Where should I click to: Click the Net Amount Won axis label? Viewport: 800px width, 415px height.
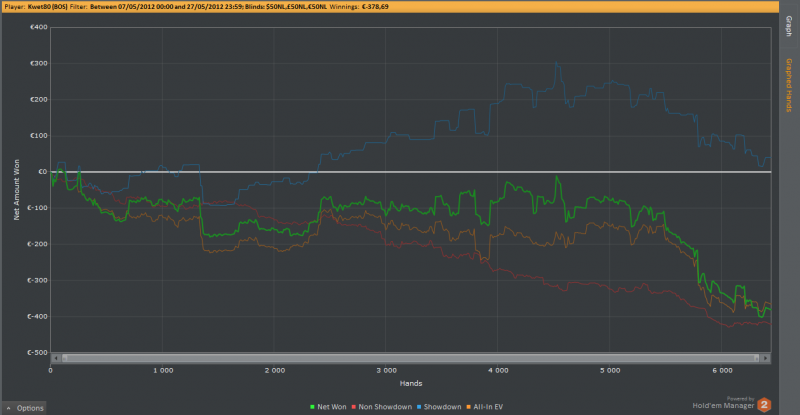(16, 190)
